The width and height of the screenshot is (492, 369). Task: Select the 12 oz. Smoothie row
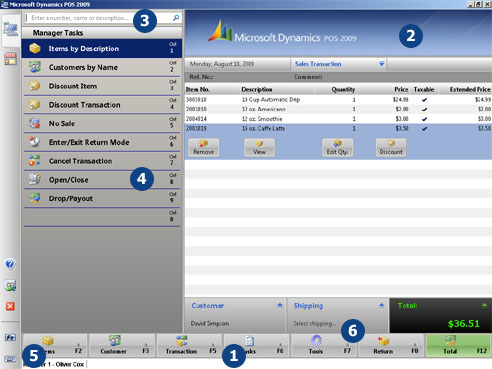pyautogui.click(x=338, y=119)
